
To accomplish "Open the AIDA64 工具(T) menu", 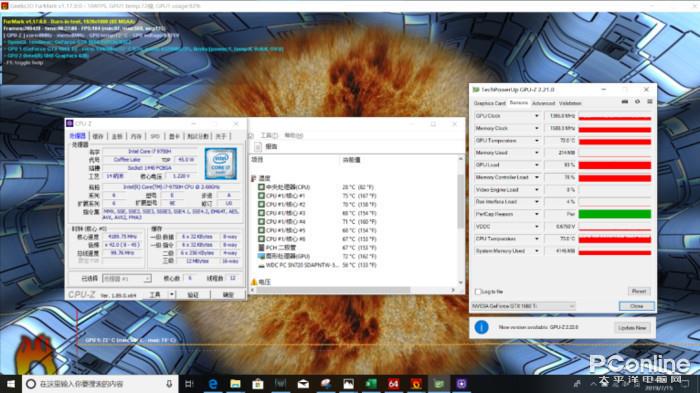I will 269,135.
